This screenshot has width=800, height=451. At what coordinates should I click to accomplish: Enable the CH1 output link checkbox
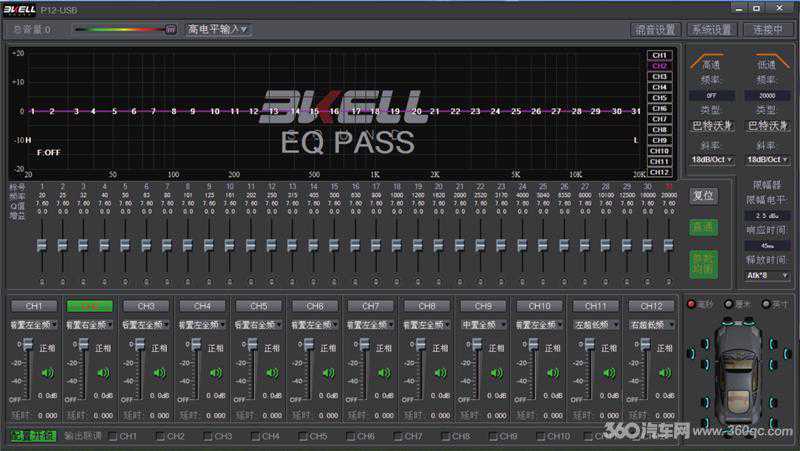pyautogui.click(x=113, y=436)
